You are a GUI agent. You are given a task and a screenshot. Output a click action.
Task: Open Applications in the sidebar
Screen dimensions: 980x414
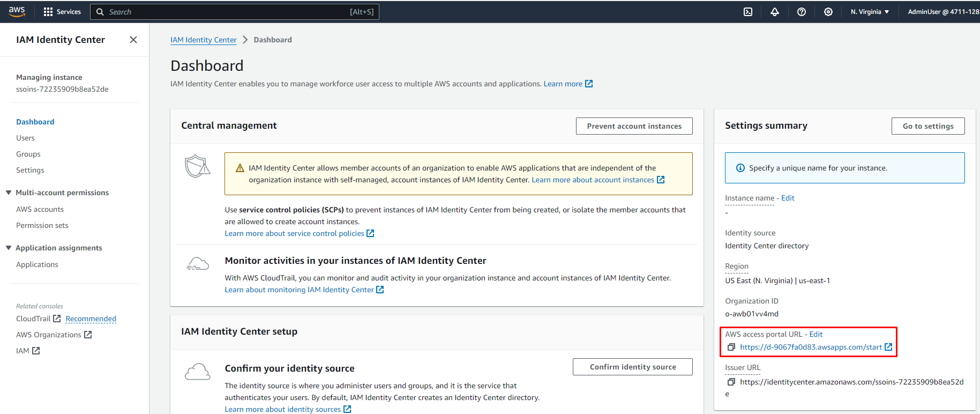37,264
